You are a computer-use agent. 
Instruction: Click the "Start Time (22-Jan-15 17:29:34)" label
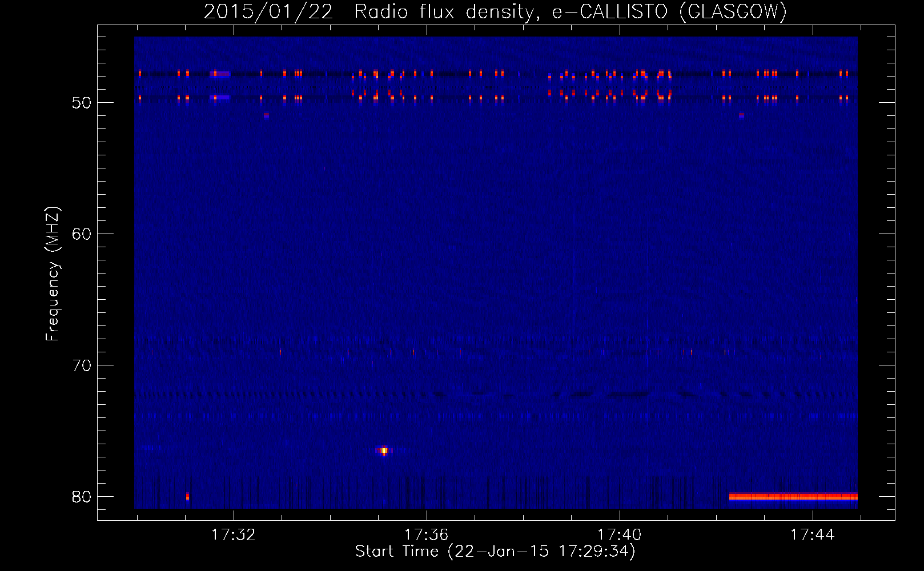pos(495,552)
